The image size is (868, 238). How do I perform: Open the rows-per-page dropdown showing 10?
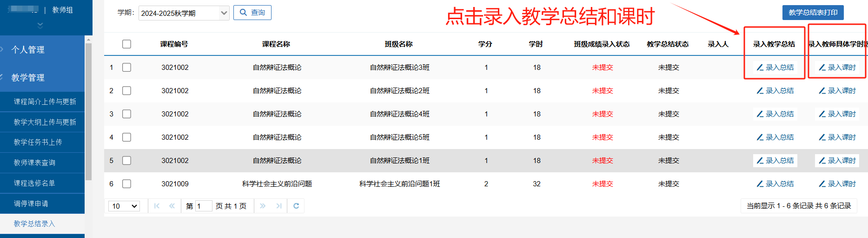pos(125,206)
